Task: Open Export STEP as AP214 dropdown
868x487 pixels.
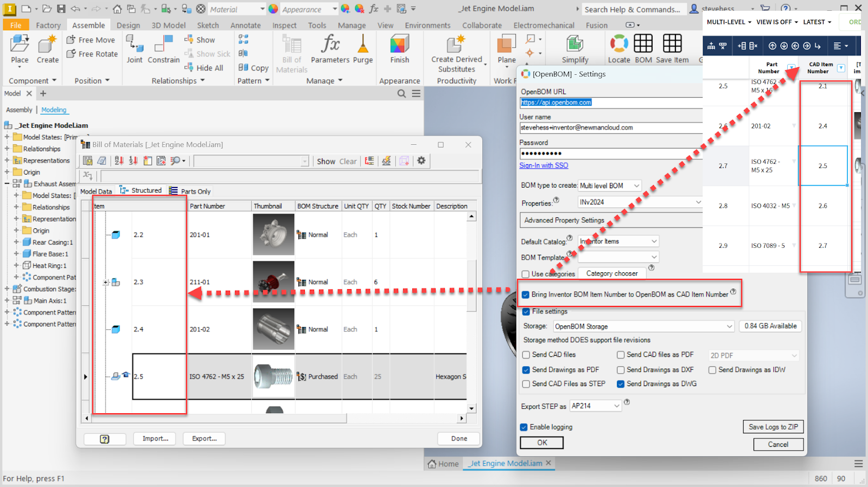Action: coord(596,406)
